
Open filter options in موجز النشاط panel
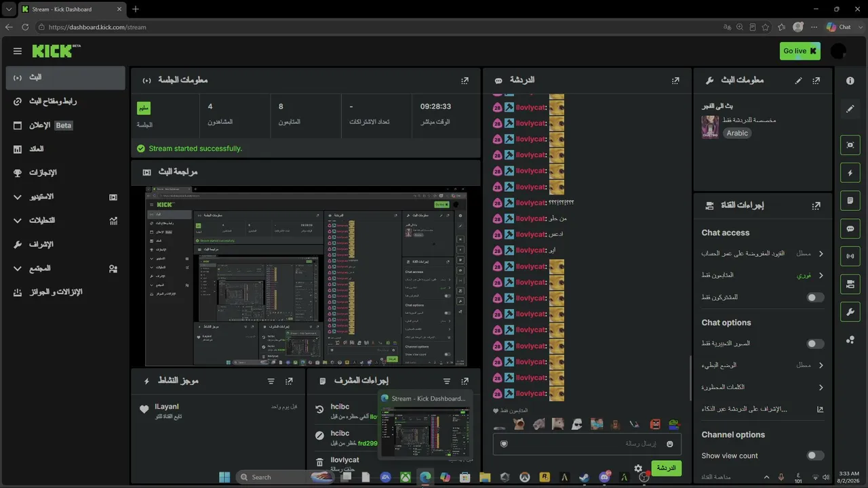click(x=271, y=382)
